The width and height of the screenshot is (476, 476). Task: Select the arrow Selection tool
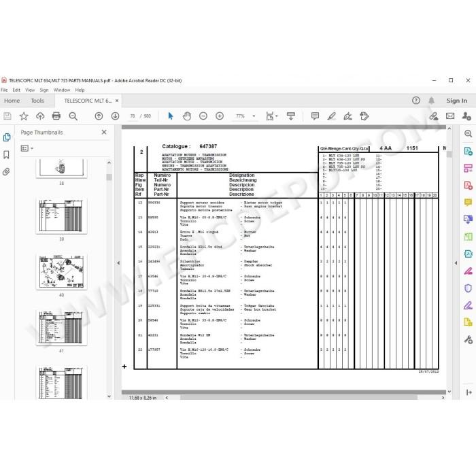(171, 116)
